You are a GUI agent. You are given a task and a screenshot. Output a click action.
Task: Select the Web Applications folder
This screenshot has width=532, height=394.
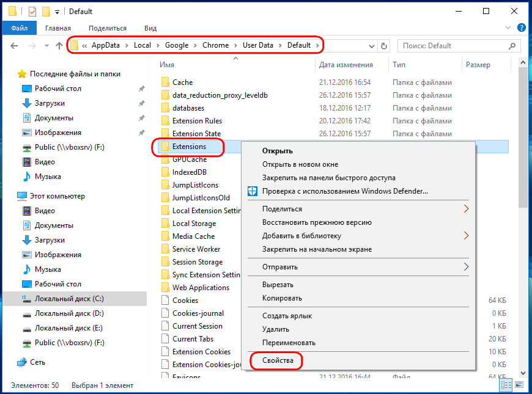201,288
